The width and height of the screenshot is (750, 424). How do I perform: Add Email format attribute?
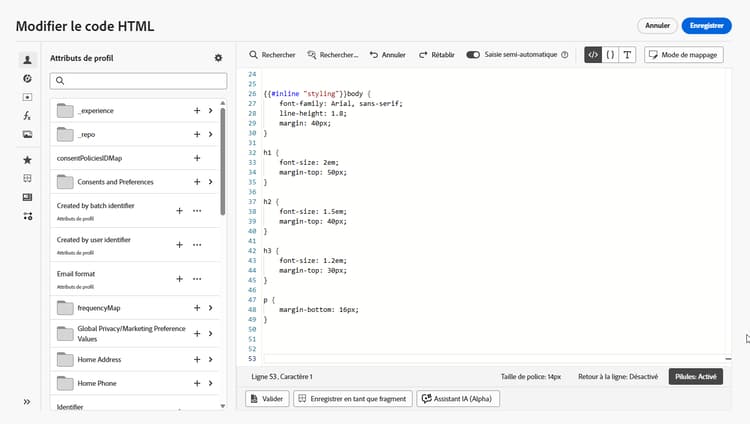[179, 279]
